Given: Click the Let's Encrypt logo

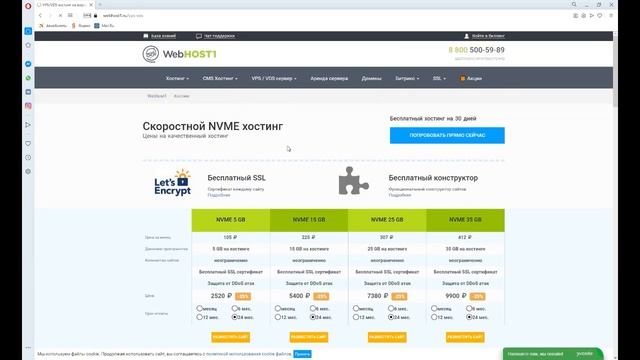Looking at the screenshot, I should pos(173,183).
